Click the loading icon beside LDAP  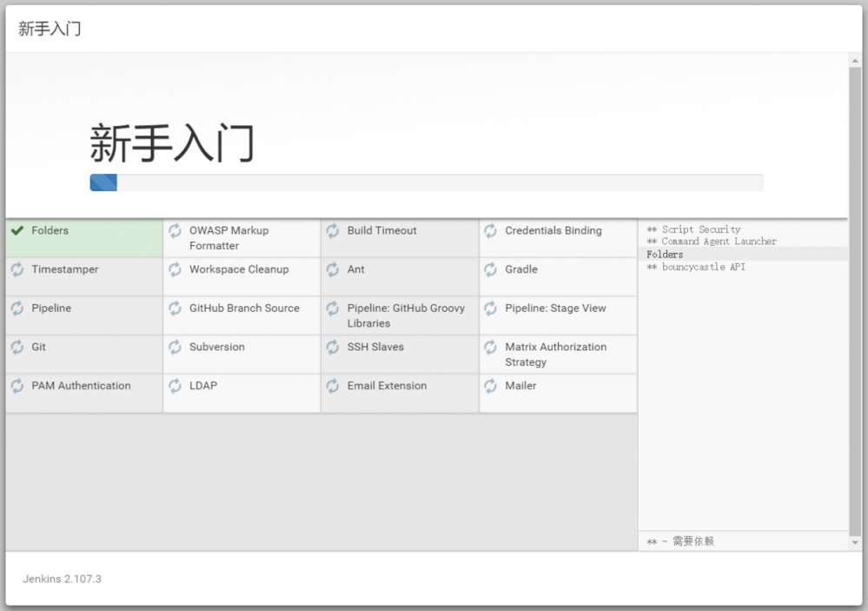175,386
